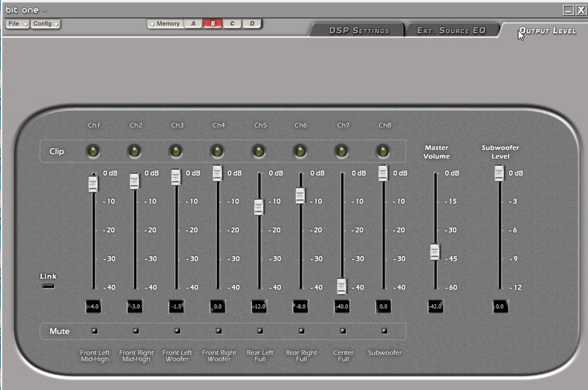Click the Master Volume -42.0 value box

tap(435, 307)
